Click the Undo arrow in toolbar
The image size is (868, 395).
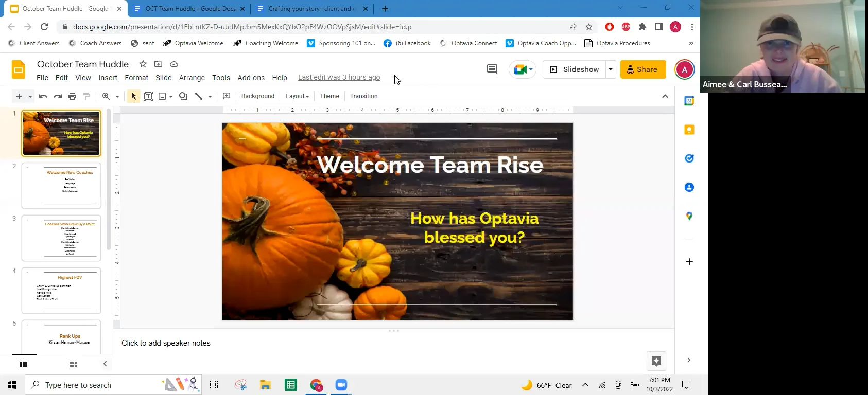pyautogui.click(x=43, y=96)
